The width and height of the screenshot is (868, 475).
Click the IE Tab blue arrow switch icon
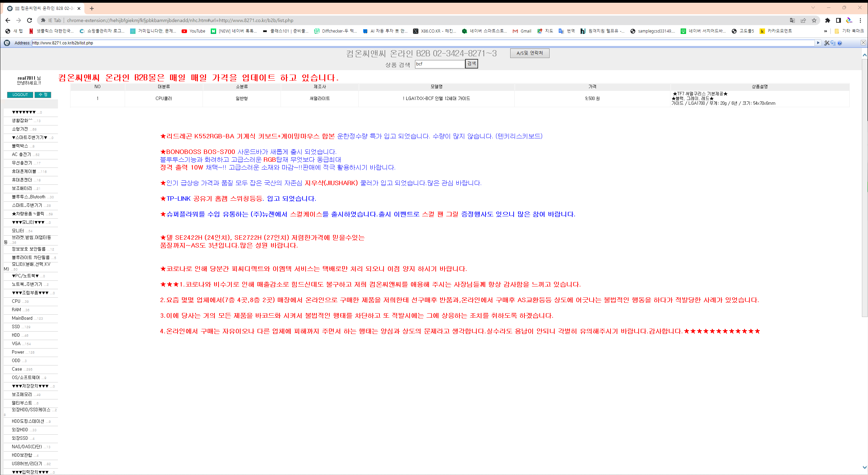833,43
